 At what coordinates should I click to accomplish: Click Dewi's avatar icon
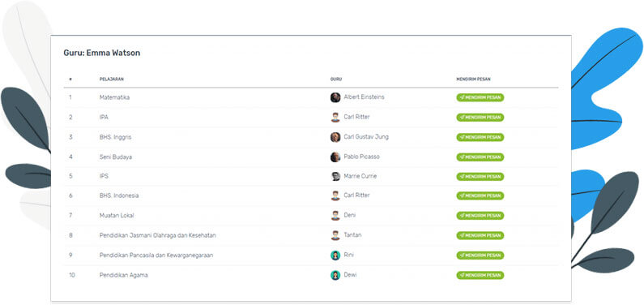[x=335, y=275]
